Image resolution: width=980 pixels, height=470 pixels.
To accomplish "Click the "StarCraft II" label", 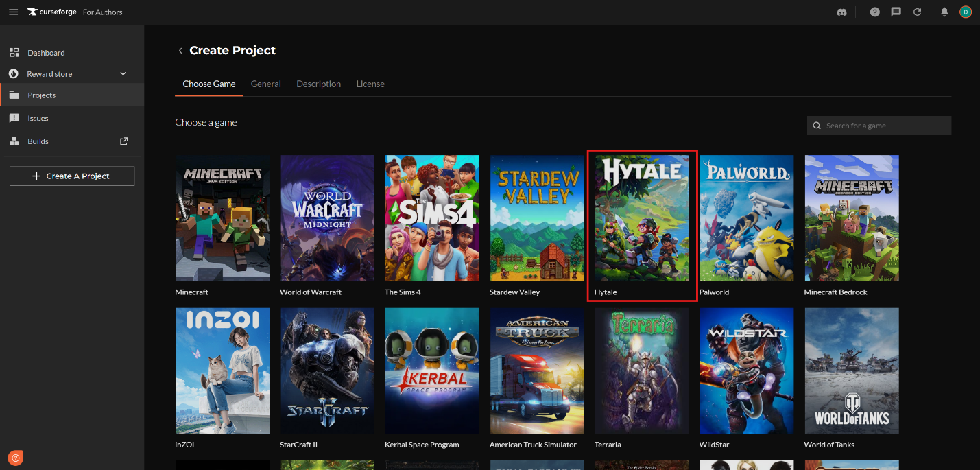I will 300,445.
